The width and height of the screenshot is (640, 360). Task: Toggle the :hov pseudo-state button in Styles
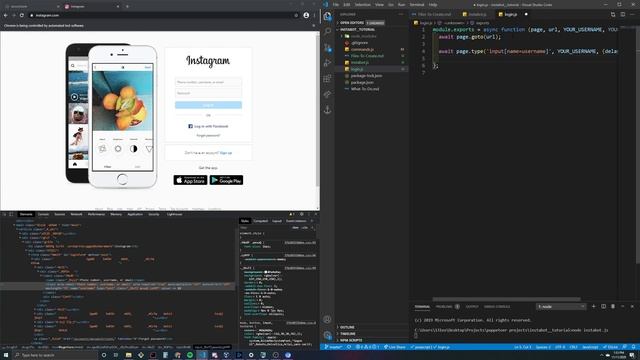click(x=296, y=227)
